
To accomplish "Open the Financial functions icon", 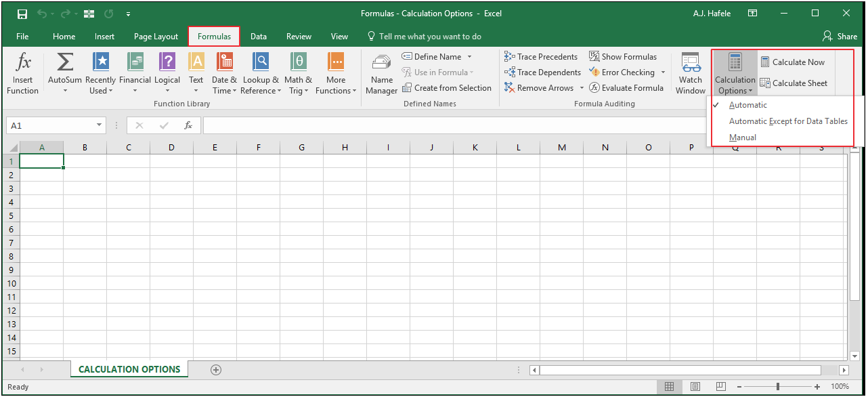I will [135, 62].
